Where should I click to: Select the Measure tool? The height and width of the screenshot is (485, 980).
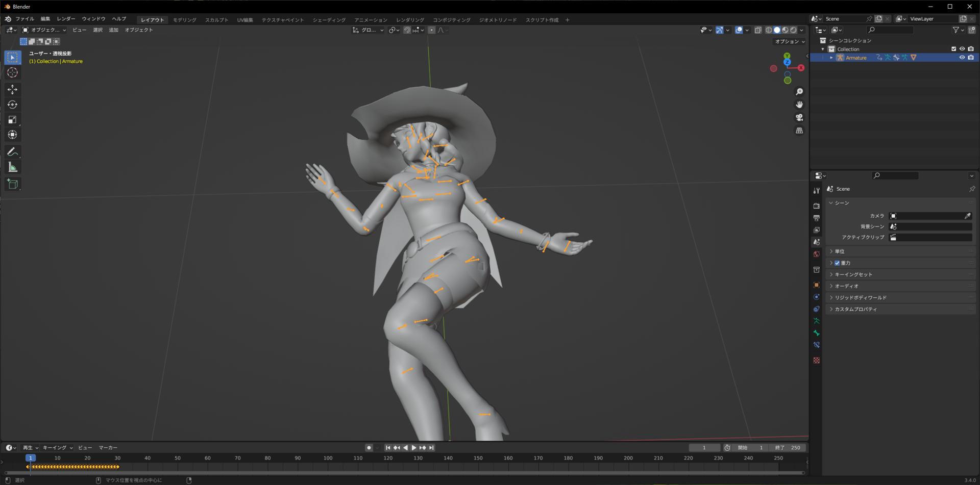click(13, 167)
